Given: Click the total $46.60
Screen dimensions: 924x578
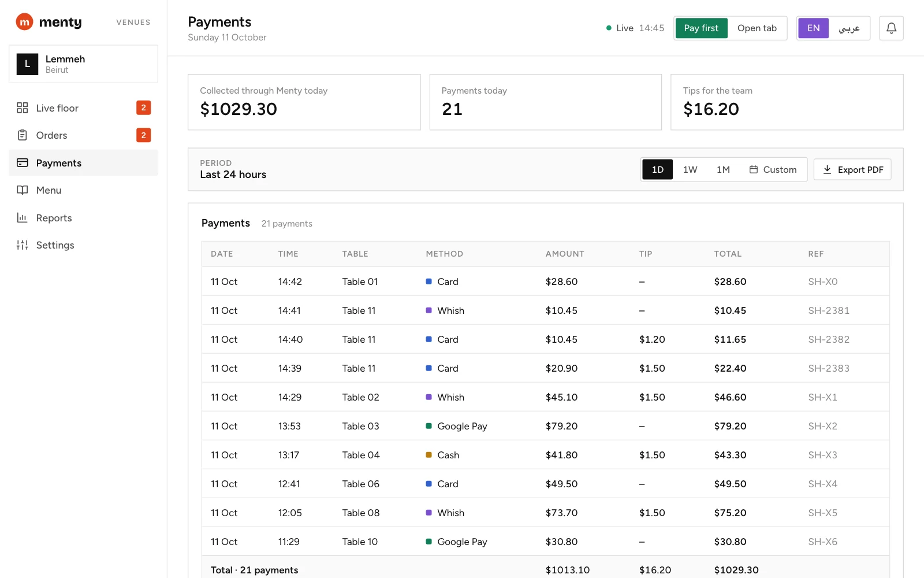Looking at the screenshot, I should pyautogui.click(x=730, y=397).
